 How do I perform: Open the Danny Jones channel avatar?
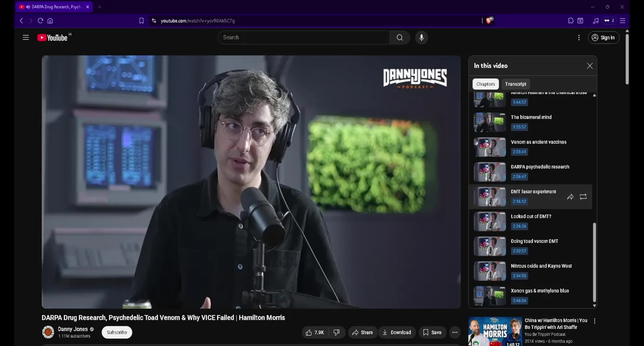[x=48, y=332]
